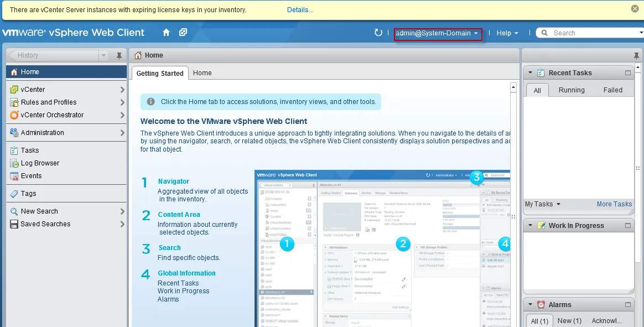Expand the vCenter chevron
This screenshot has height=327, width=644.
point(122,90)
